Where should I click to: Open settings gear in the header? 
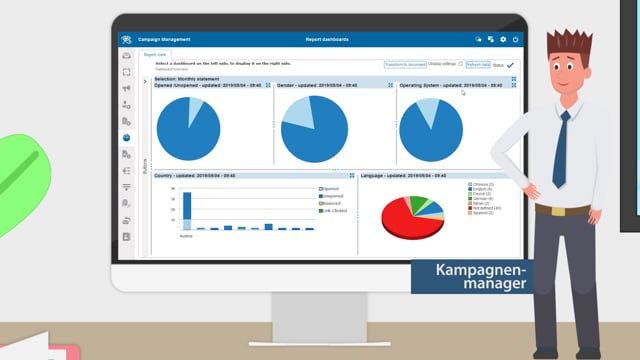[x=503, y=40]
